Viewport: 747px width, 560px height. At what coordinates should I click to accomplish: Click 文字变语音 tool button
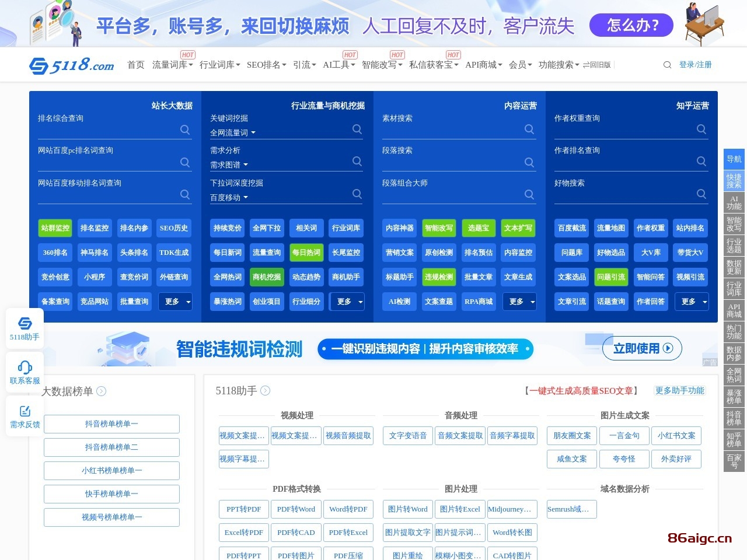coord(408,436)
